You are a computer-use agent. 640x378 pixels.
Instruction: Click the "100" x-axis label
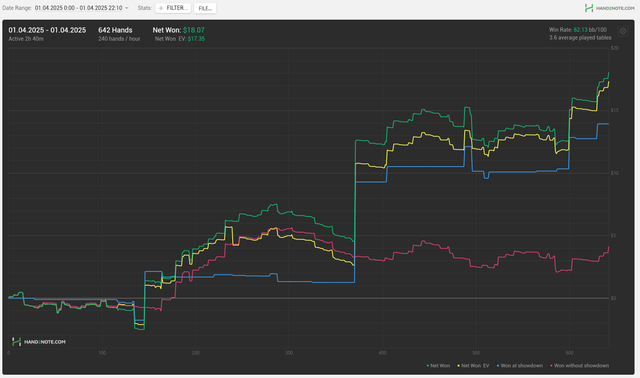[102, 353]
